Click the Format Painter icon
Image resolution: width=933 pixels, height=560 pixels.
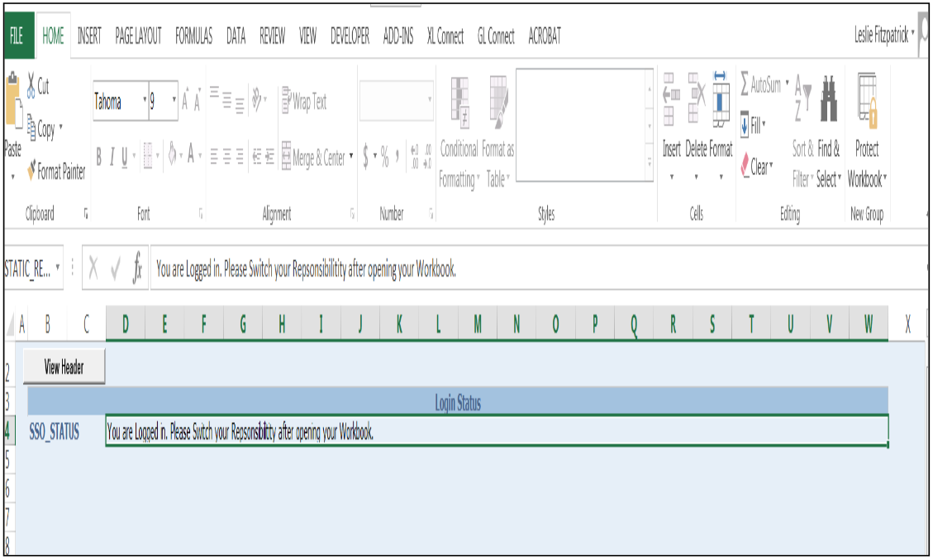[31, 168]
